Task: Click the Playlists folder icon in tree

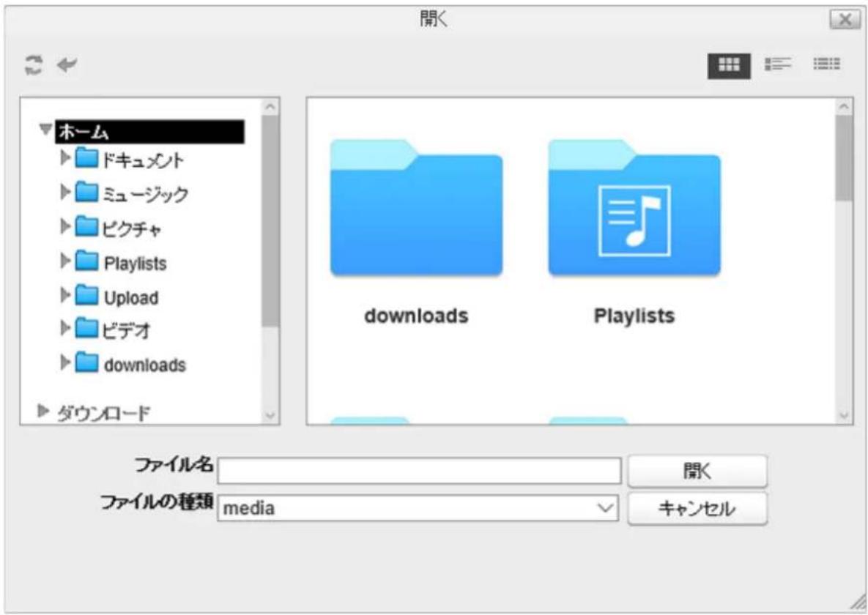Action: (x=86, y=261)
